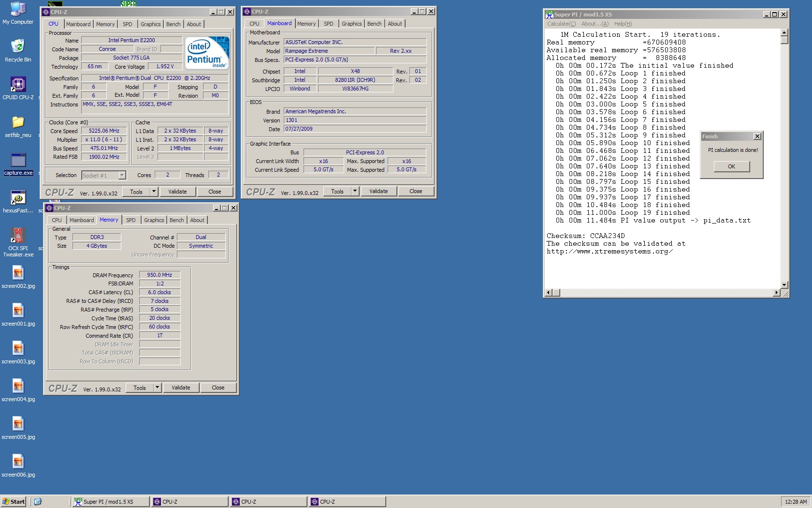
Task: Open About menu in Super PI
Action: click(x=595, y=24)
